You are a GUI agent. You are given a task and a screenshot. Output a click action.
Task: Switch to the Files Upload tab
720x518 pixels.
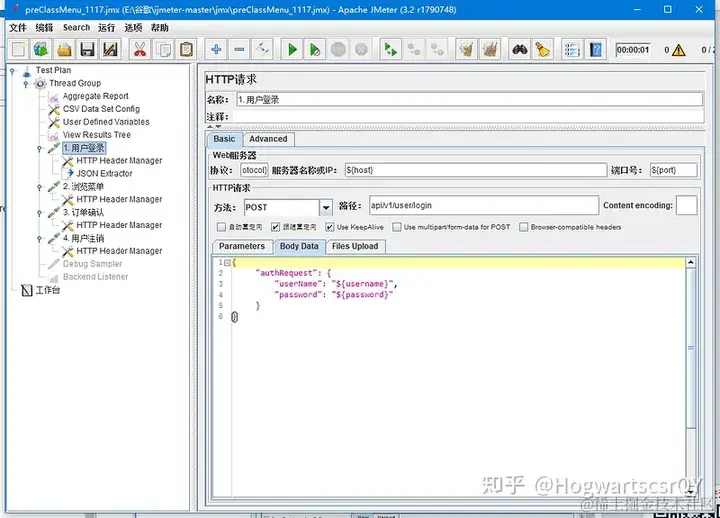[x=355, y=247]
